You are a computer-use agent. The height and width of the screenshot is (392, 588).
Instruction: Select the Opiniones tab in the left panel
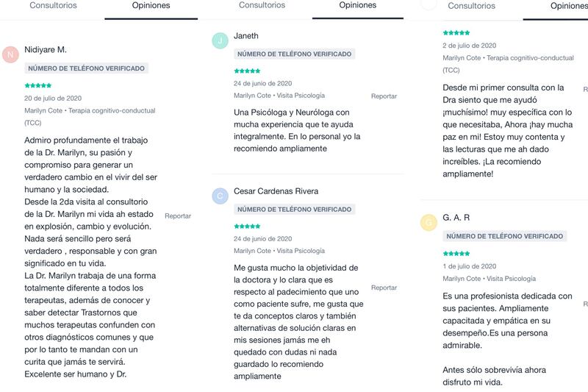click(x=150, y=5)
